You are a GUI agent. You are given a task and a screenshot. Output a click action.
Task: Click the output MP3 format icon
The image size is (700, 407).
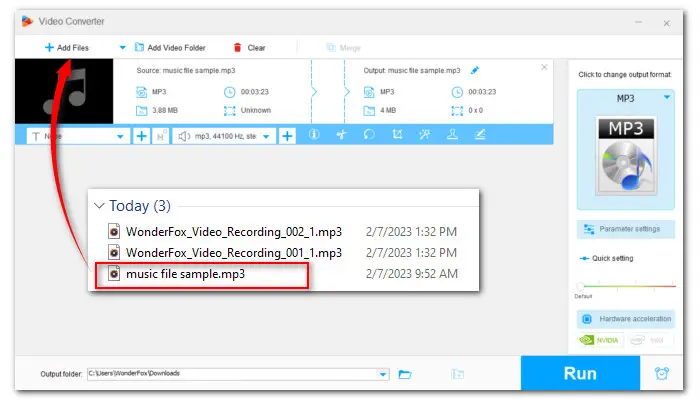point(369,92)
